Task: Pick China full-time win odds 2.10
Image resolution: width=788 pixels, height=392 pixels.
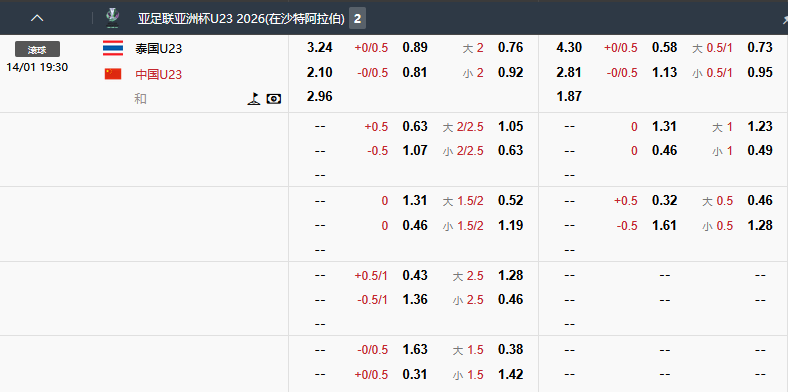Action: [320, 72]
